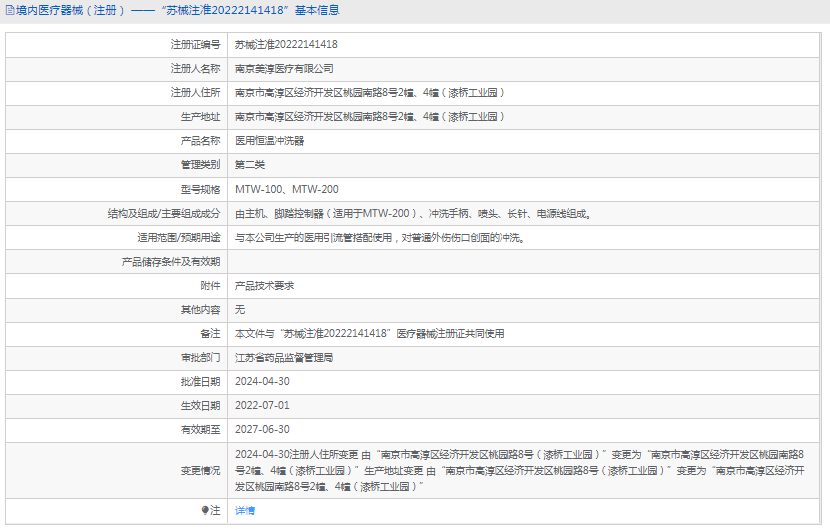Click the 备注 label
The height and width of the screenshot is (529, 830).
[x=210, y=334]
